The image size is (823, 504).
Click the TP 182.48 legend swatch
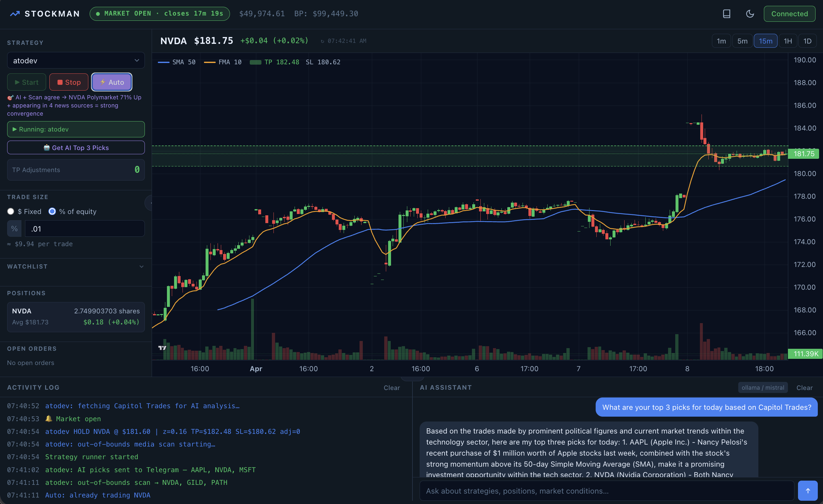tap(256, 62)
